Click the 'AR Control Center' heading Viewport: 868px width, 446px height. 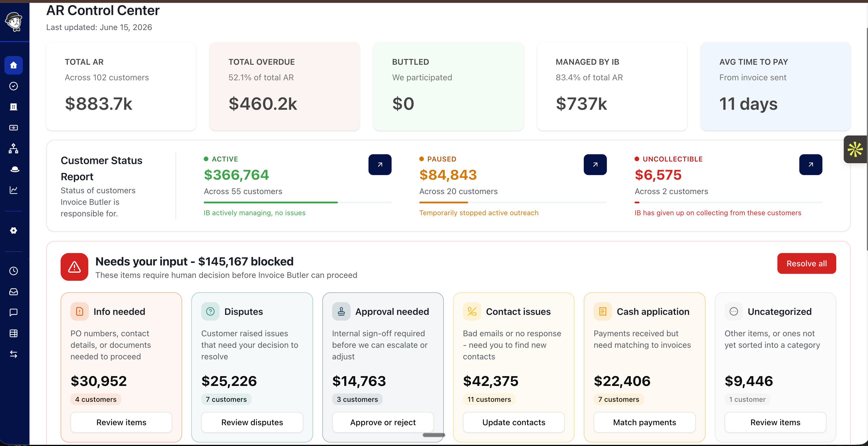pos(103,10)
